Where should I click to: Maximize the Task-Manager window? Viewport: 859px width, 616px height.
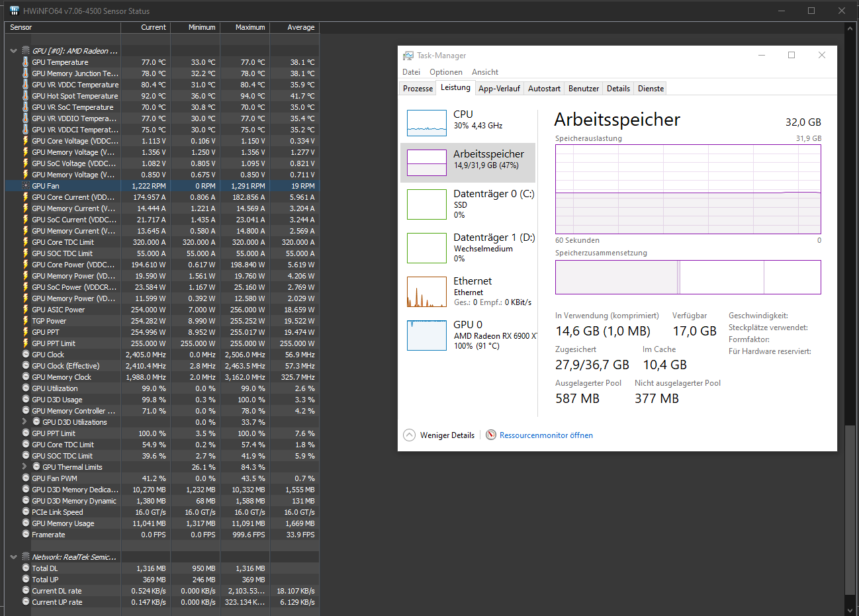coord(791,56)
